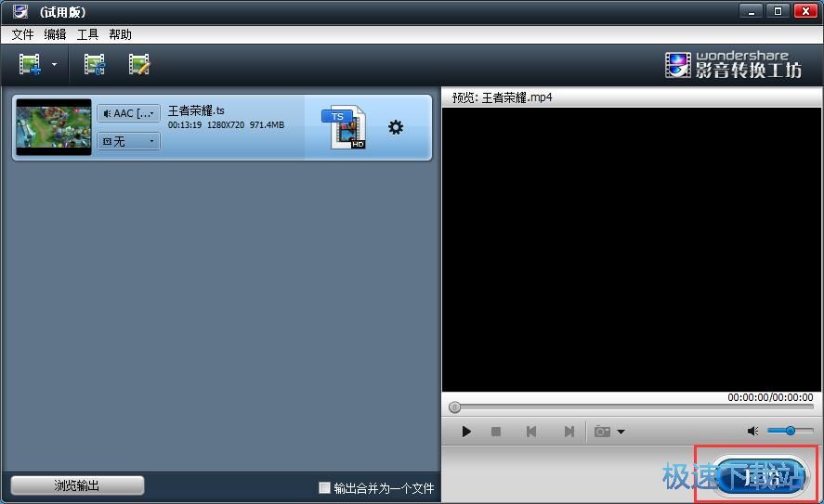Click the 浏览输出 button

77,485
